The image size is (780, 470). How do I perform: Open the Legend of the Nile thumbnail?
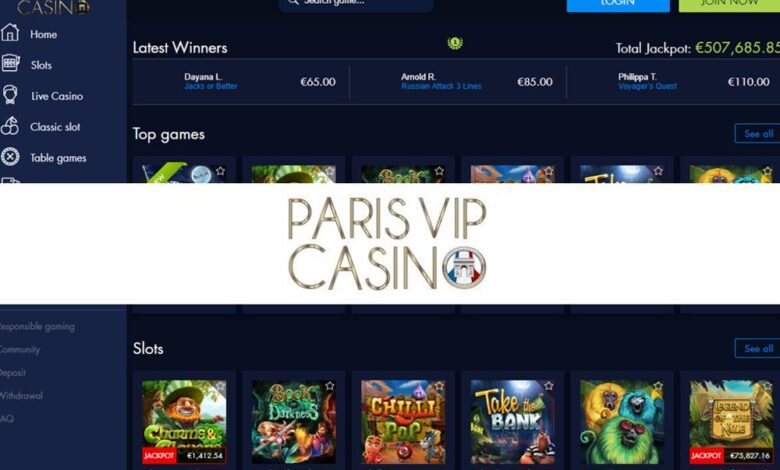click(731, 422)
